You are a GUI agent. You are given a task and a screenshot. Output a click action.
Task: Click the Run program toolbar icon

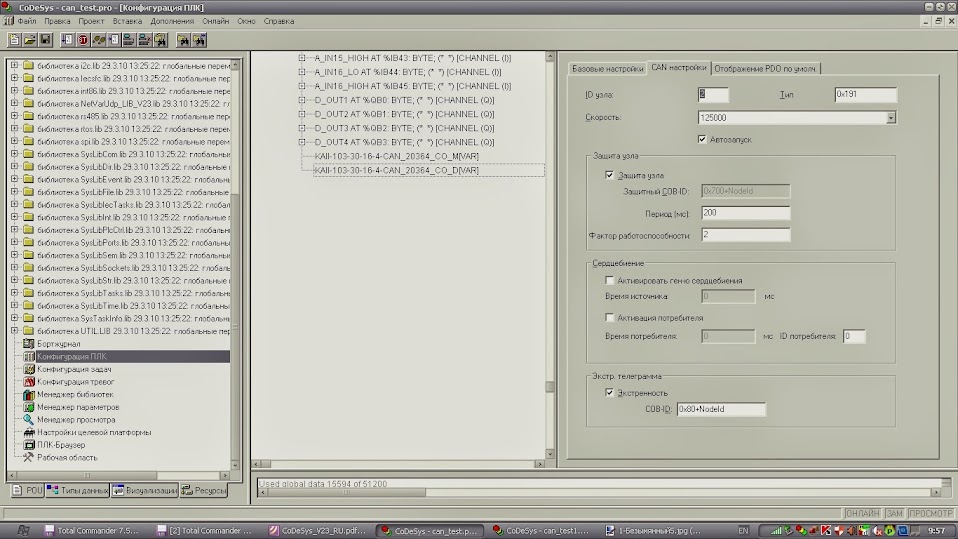[67, 40]
